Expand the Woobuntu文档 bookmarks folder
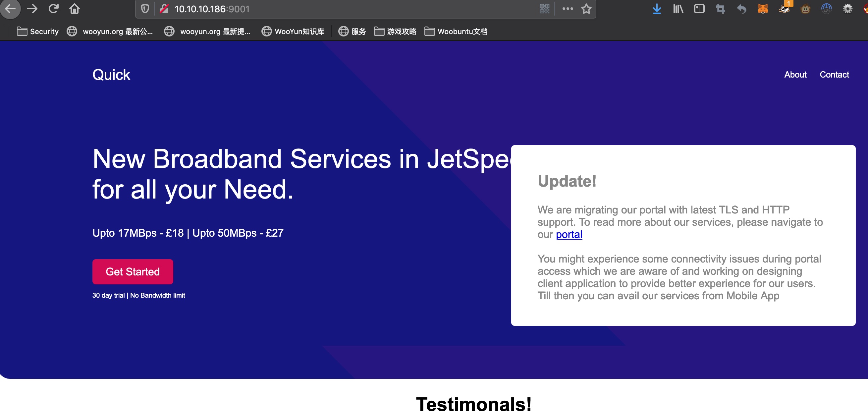868x411 pixels. pyautogui.click(x=456, y=31)
